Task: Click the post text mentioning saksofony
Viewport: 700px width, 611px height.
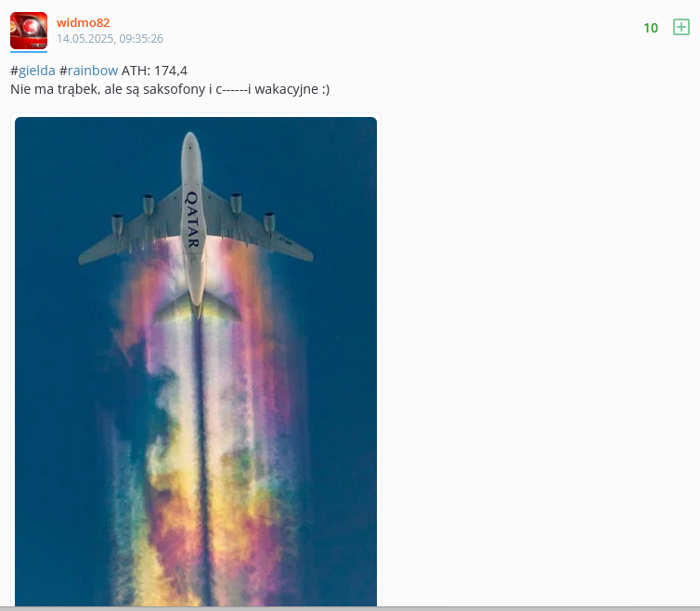Action: [x=170, y=89]
